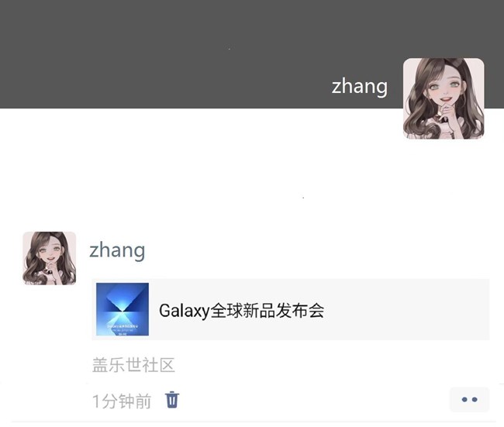Open the Galaxy launch event thumbnail image
This screenshot has width=504, height=427.
[123, 309]
